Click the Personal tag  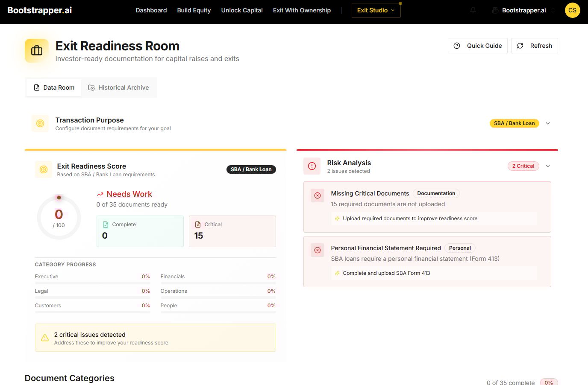coord(460,248)
